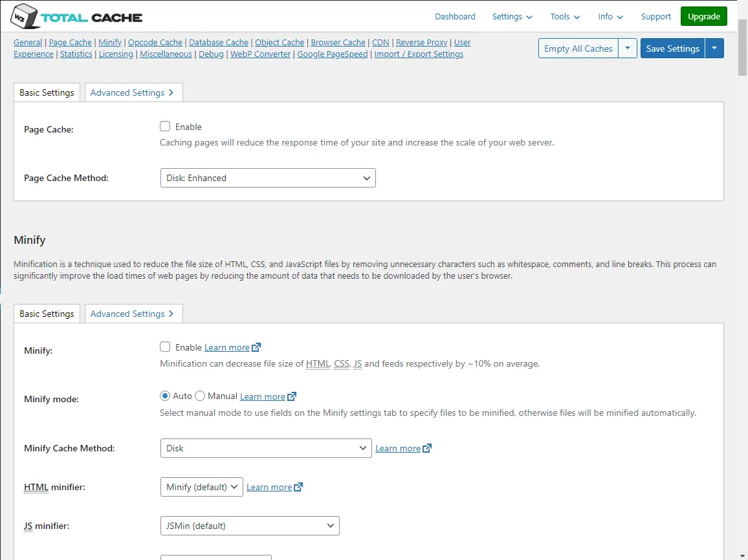This screenshot has height=560, width=748.
Task: Select Page Cache Basic Settings tab
Action: (x=47, y=92)
